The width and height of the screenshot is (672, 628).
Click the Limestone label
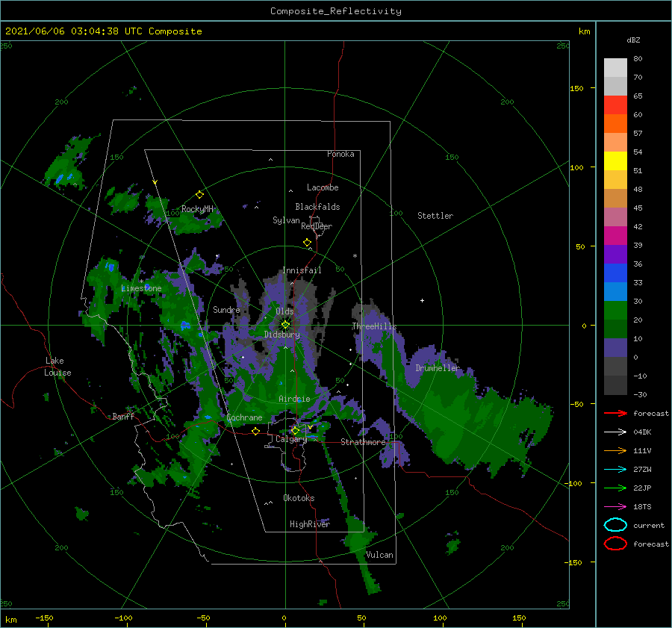click(x=141, y=288)
